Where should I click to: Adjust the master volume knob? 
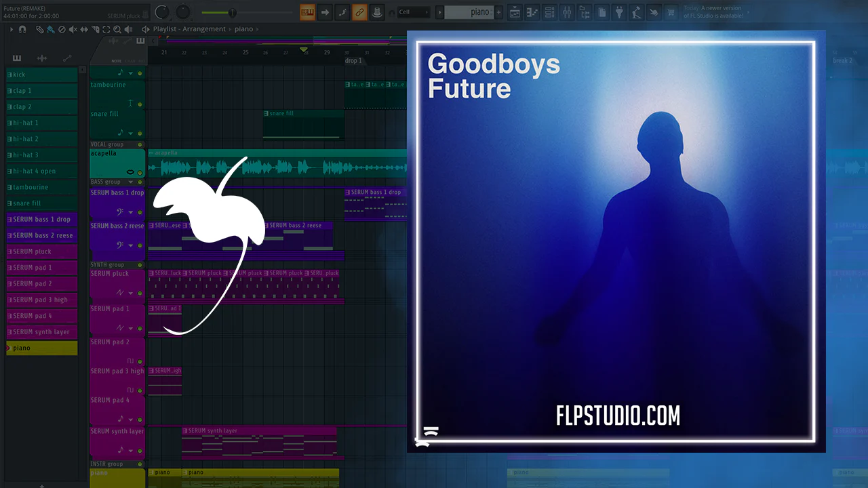tap(162, 12)
